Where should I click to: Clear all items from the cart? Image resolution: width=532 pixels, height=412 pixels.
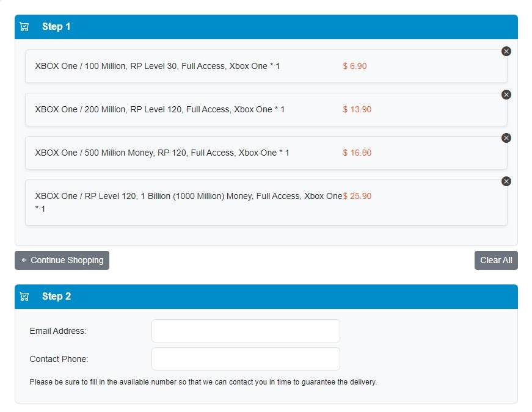click(x=496, y=261)
